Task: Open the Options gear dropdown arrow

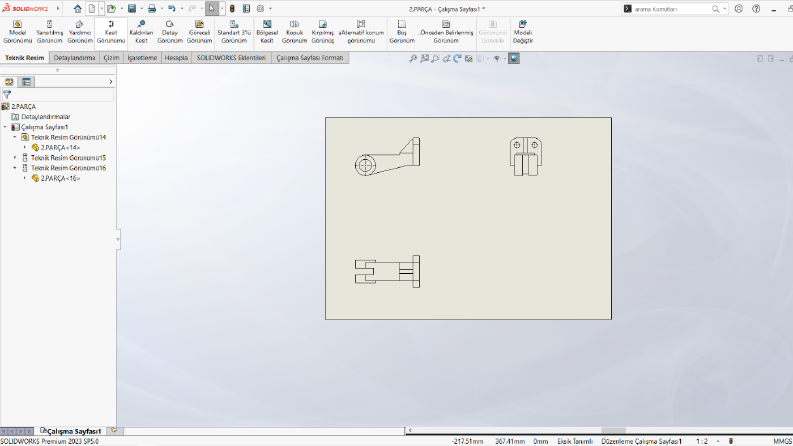Action: pos(270,9)
